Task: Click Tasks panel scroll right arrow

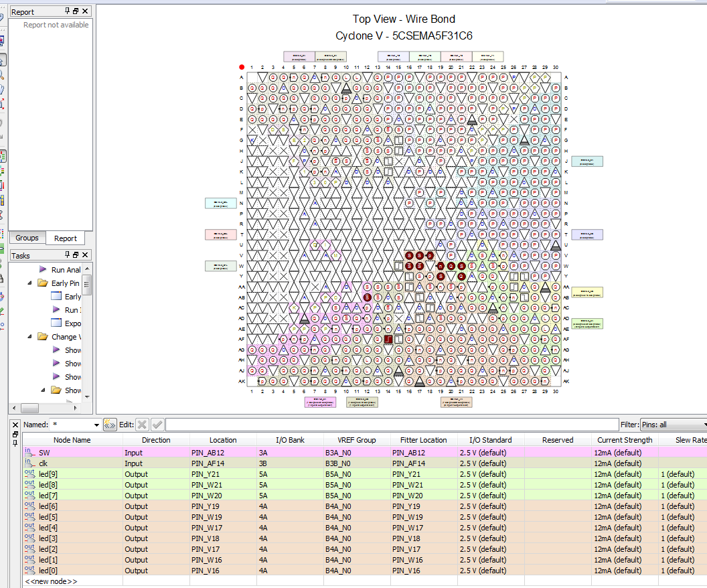Action: 75,408
